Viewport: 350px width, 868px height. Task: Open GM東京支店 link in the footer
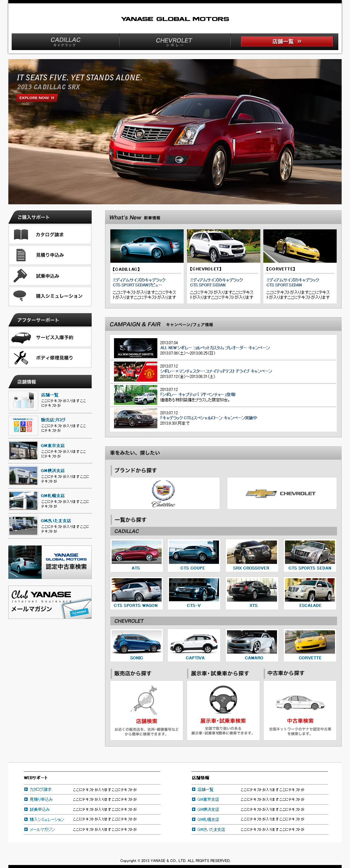pos(208,800)
